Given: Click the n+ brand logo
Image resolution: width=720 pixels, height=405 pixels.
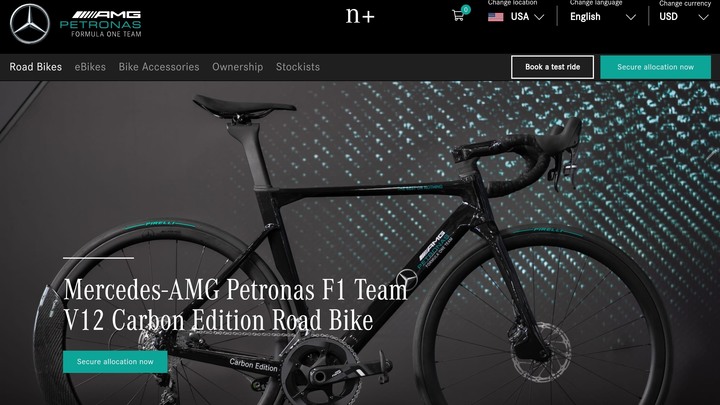Looking at the screenshot, I should coord(360,16).
